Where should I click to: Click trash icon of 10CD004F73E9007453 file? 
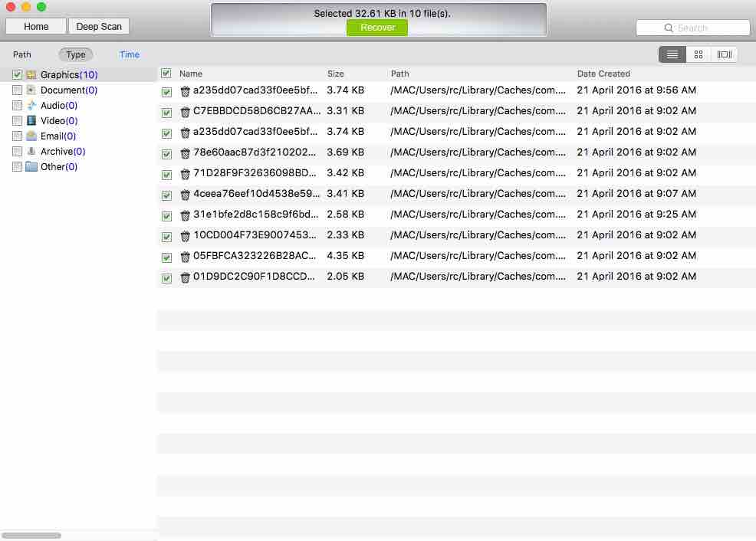point(185,236)
